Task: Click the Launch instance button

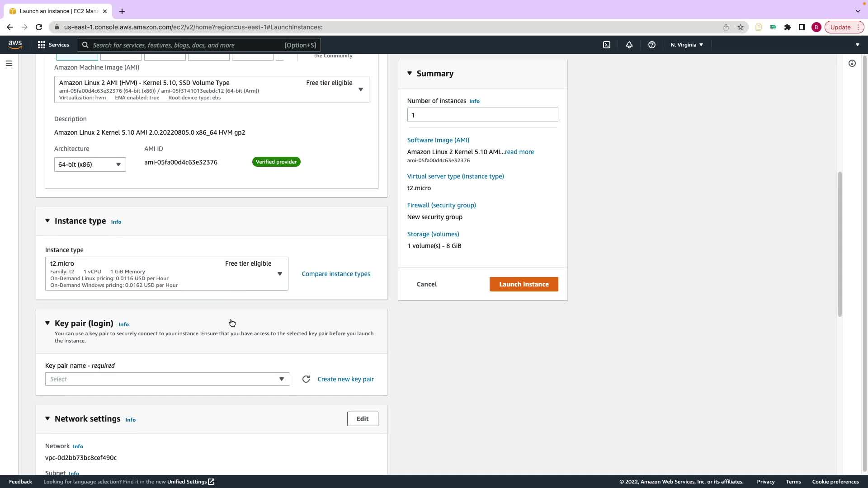Action: point(524,284)
